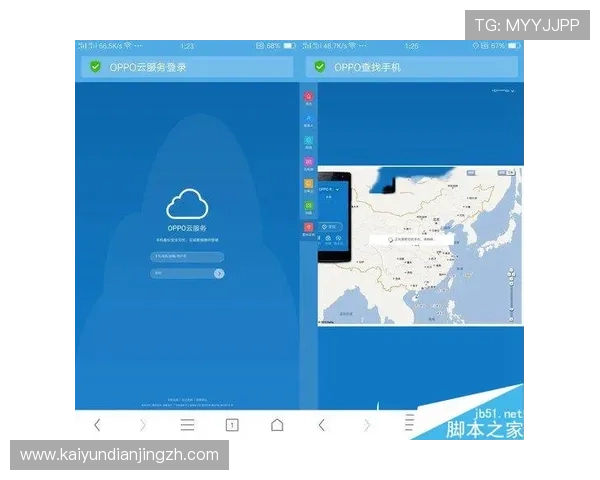Click the left browser forward arrow

coord(142,425)
